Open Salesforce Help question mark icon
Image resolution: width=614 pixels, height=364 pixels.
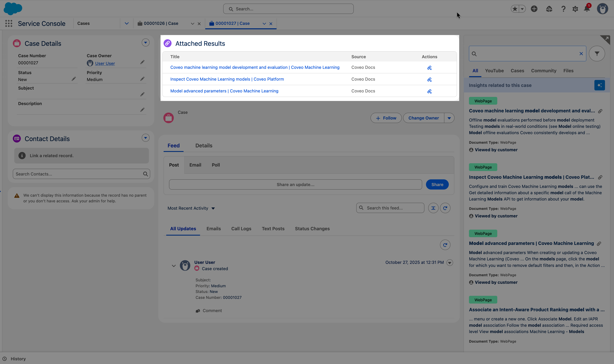(x=563, y=9)
